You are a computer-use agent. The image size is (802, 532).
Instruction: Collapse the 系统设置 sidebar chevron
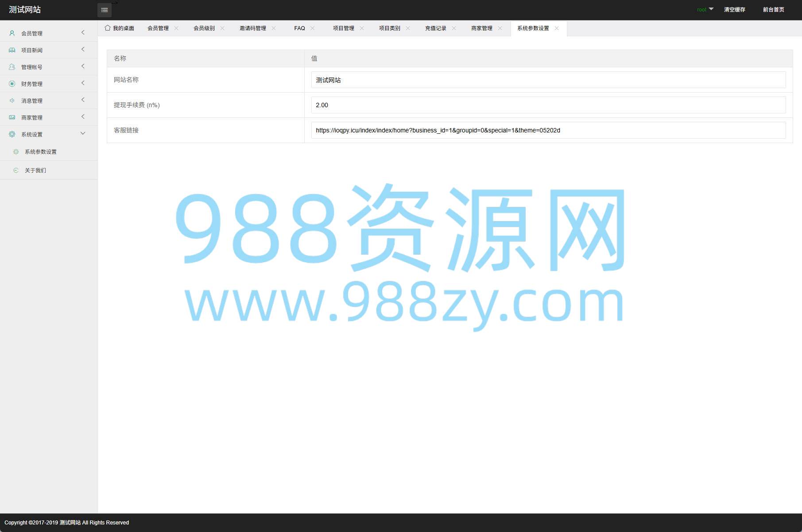click(x=83, y=134)
